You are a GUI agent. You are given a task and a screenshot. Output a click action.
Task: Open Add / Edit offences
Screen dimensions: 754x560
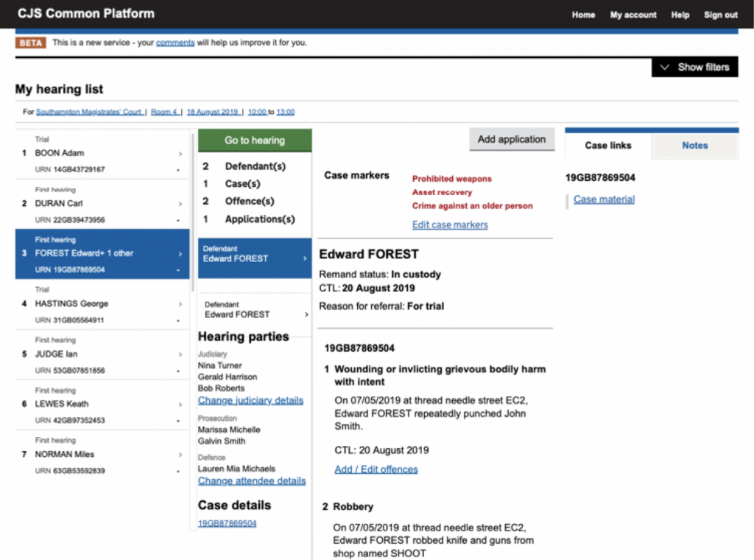[376, 469]
